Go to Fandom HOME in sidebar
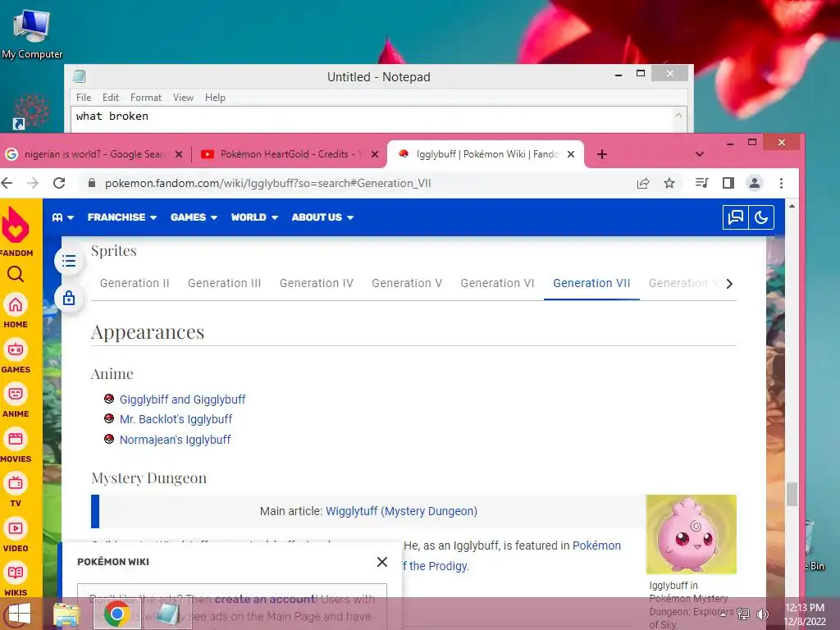The height and width of the screenshot is (630, 840). click(16, 311)
